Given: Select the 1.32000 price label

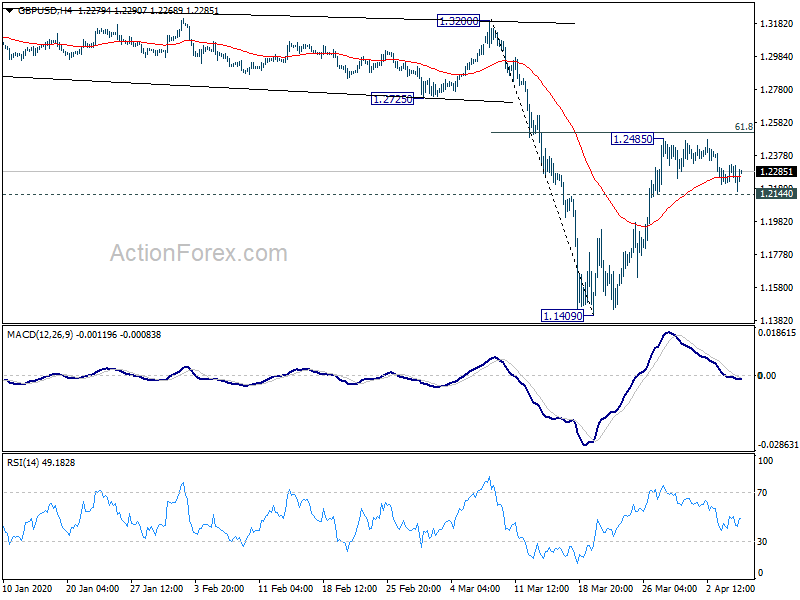Looking at the screenshot, I should pos(459,21).
